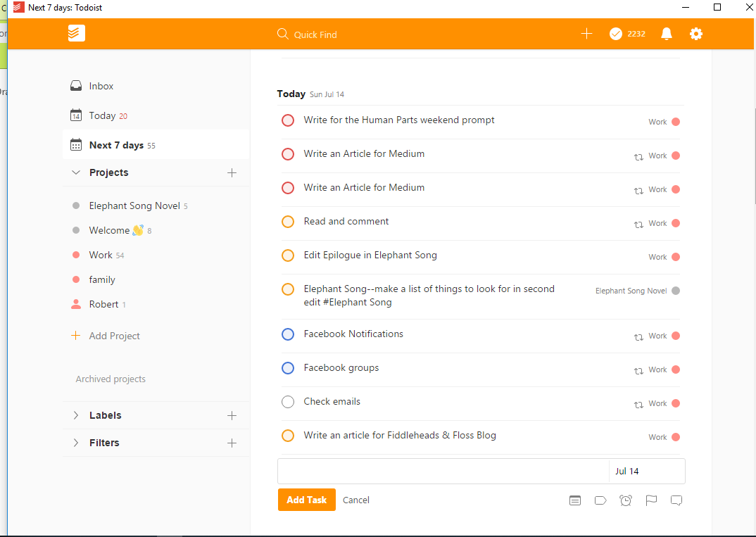
Task: Click the Add Task button
Action: click(x=307, y=500)
